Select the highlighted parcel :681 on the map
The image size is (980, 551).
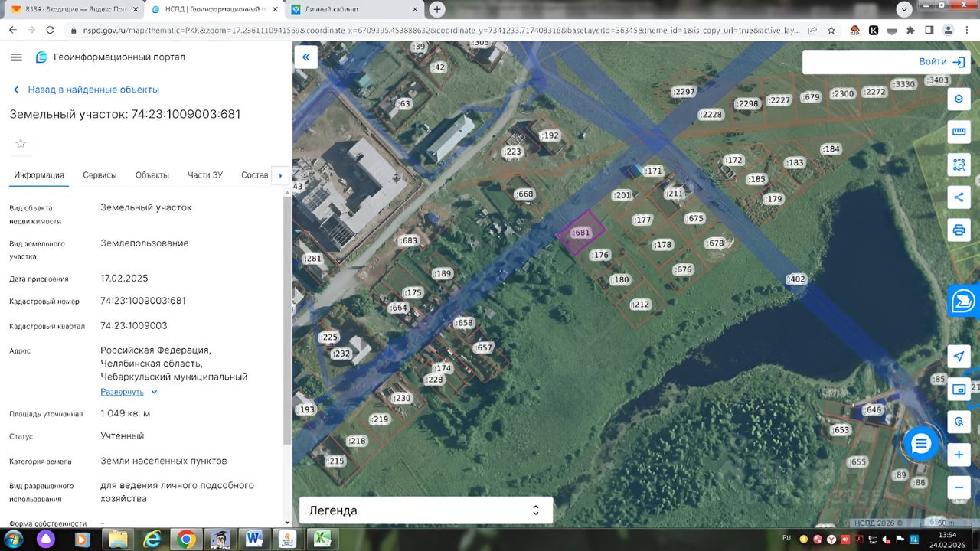coord(582,232)
